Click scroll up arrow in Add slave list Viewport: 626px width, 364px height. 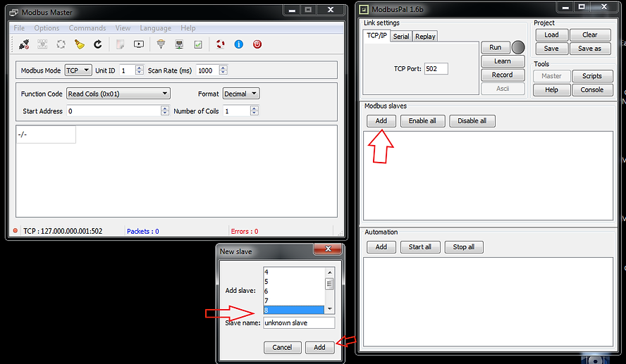pyautogui.click(x=330, y=272)
